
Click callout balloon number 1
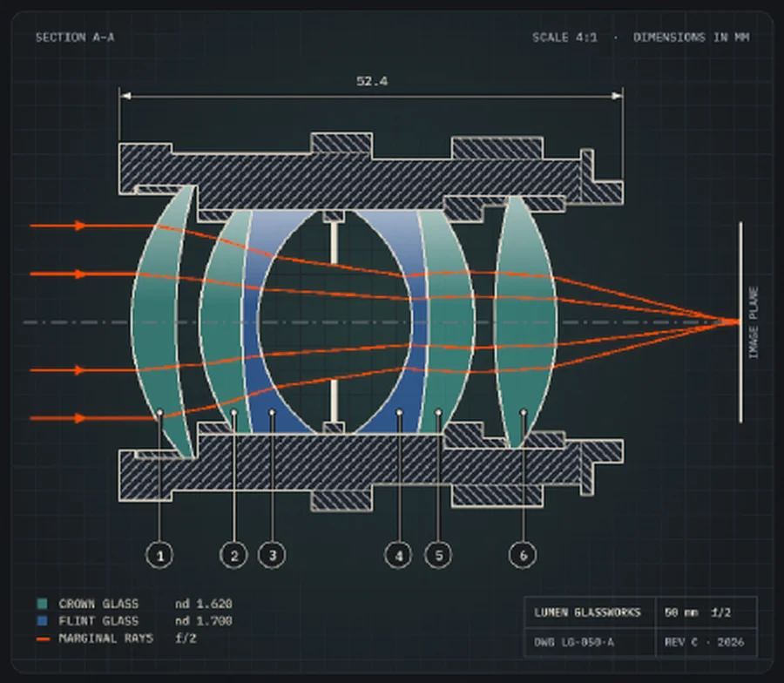tap(160, 555)
